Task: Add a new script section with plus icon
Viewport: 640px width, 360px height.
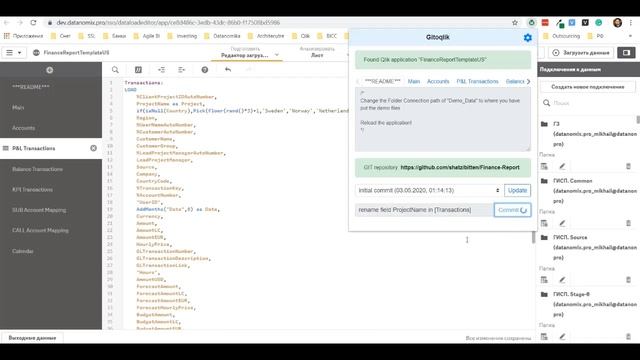Action: coord(49,70)
